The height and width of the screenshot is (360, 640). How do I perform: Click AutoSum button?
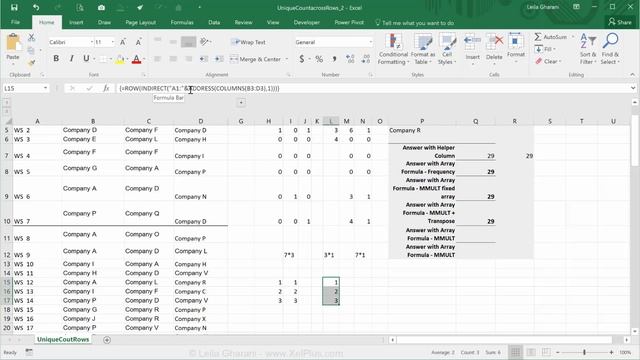coord(551,37)
